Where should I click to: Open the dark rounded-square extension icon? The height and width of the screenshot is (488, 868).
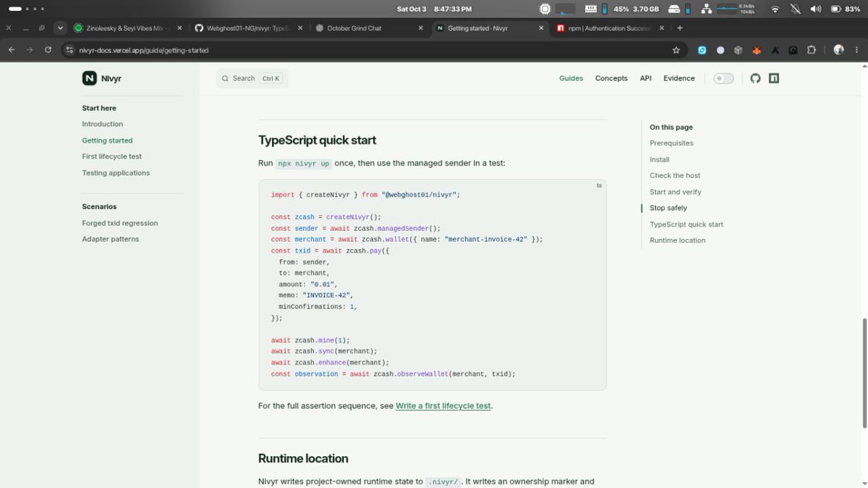(x=793, y=51)
